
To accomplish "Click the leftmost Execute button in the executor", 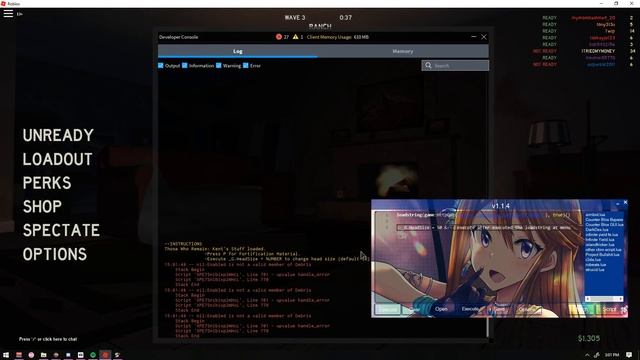I will pyautogui.click(x=387, y=309).
